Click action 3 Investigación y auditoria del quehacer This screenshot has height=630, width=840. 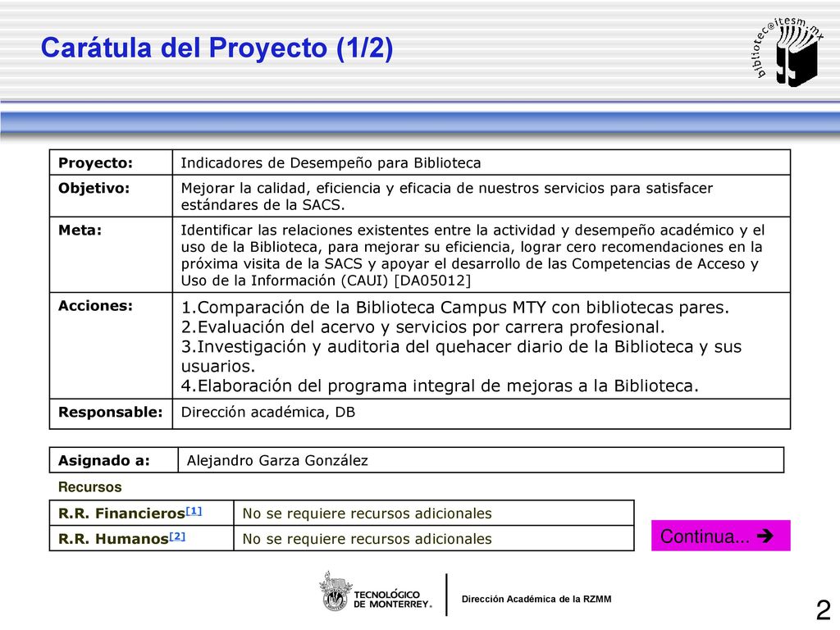tap(461, 356)
